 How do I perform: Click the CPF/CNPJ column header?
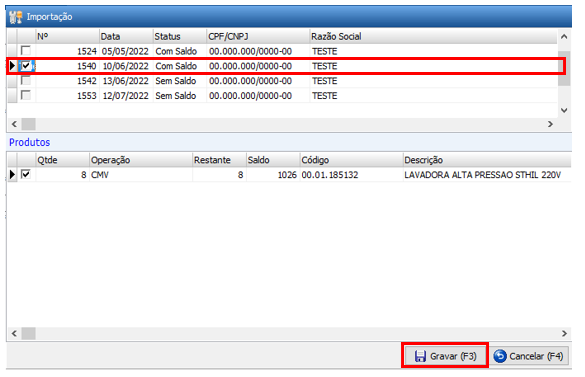(258, 37)
